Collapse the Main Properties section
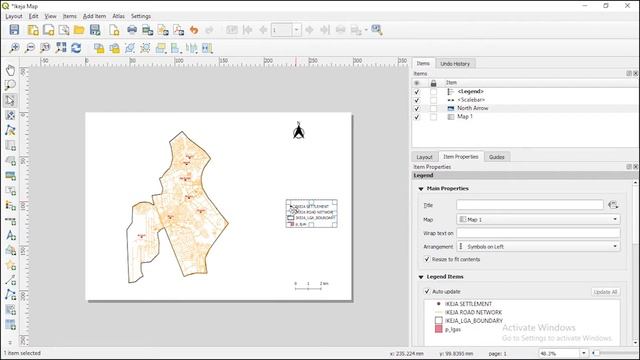 coord(421,189)
